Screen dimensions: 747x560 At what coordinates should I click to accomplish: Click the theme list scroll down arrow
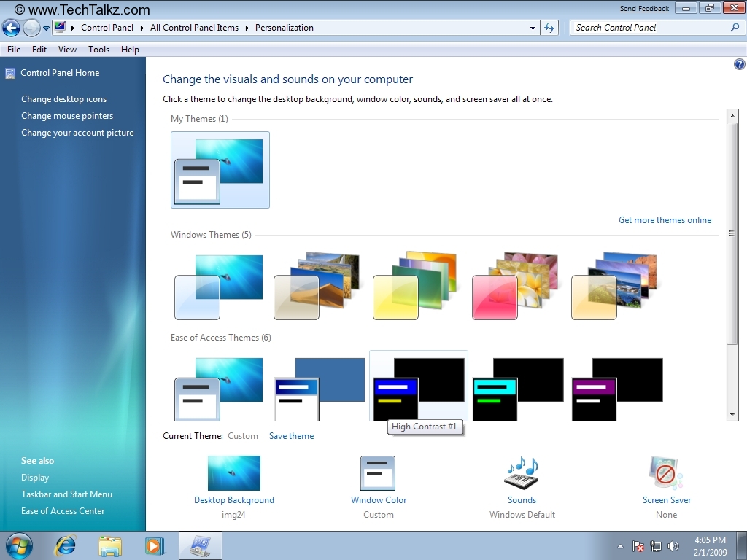732,415
